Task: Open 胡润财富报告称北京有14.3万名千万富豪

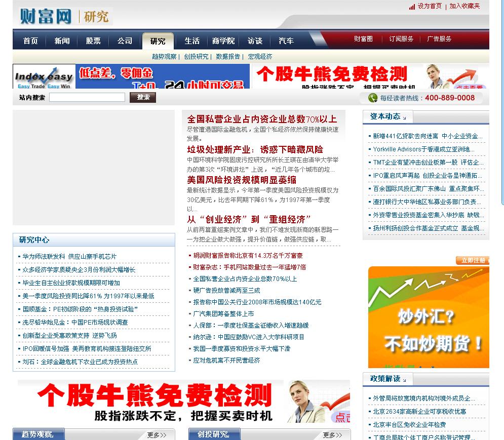Action: click(x=248, y=256)
